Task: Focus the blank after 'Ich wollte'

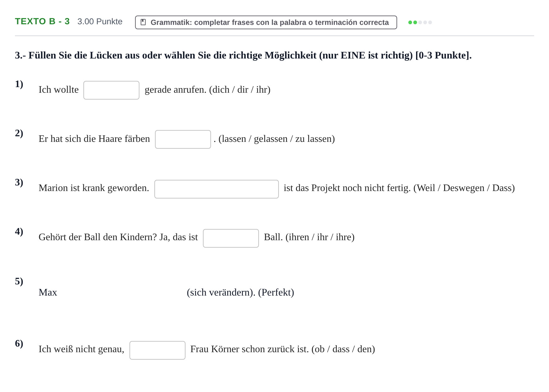Action: [111, 90]
